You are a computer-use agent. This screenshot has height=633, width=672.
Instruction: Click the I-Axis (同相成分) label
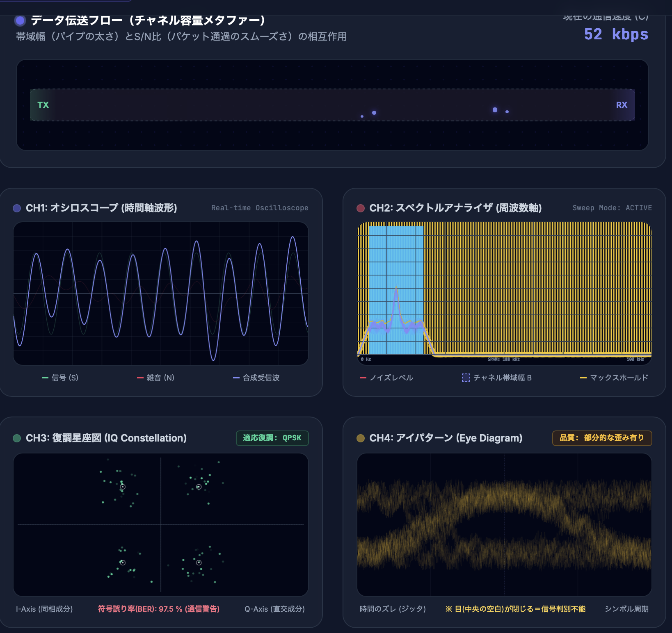(44, 609)
